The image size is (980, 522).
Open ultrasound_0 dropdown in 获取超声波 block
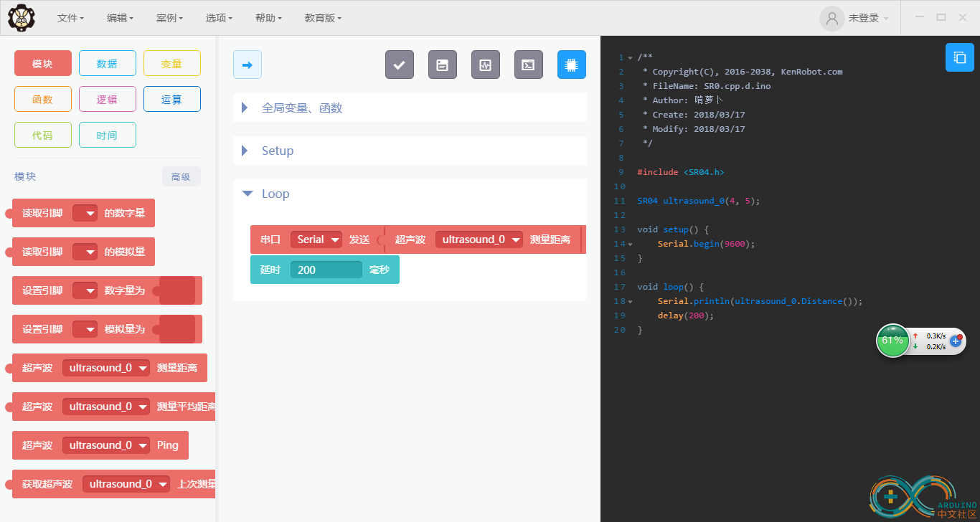126,484
